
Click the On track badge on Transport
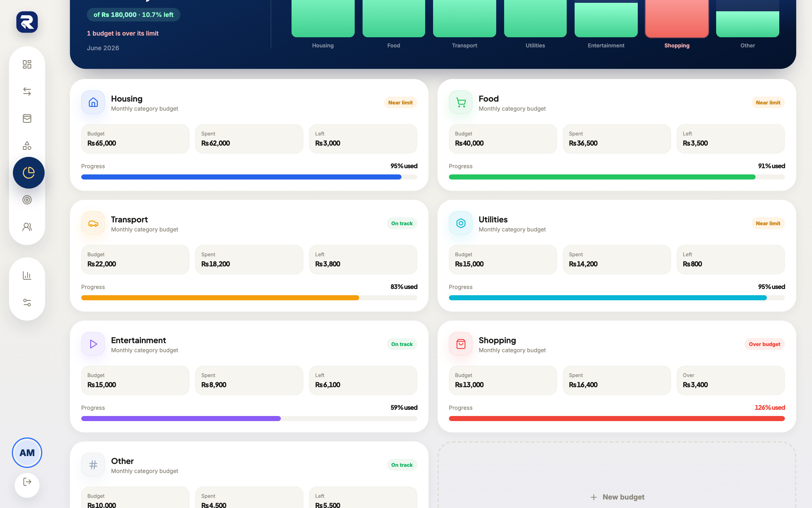[x=402, y=224]
